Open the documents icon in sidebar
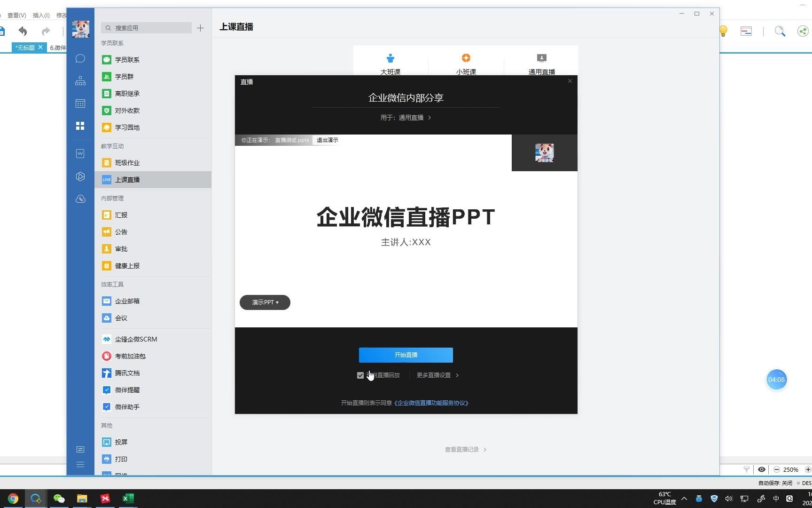812x508 pixels. click(x=80, y=153)
